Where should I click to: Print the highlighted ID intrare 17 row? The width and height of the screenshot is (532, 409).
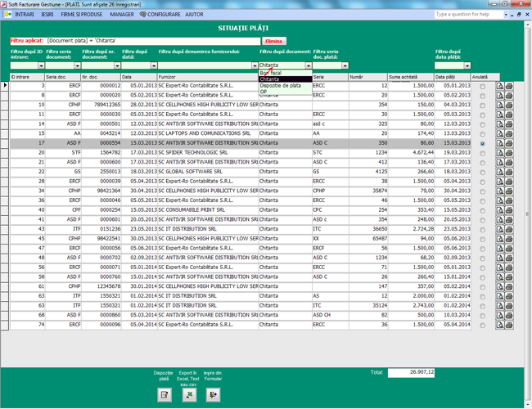point(509,143)
